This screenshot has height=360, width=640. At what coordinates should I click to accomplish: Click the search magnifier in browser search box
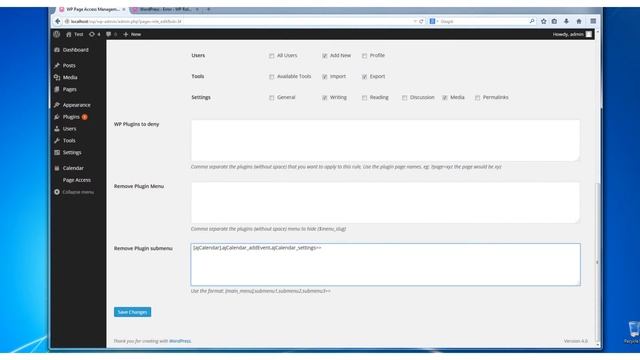pos(532,21)
